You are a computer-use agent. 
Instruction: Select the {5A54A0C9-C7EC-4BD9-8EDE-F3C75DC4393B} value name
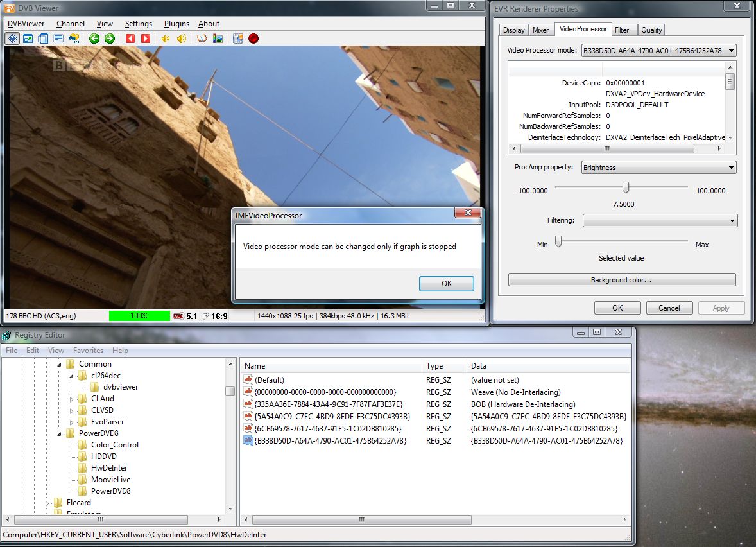coord(332,416)
